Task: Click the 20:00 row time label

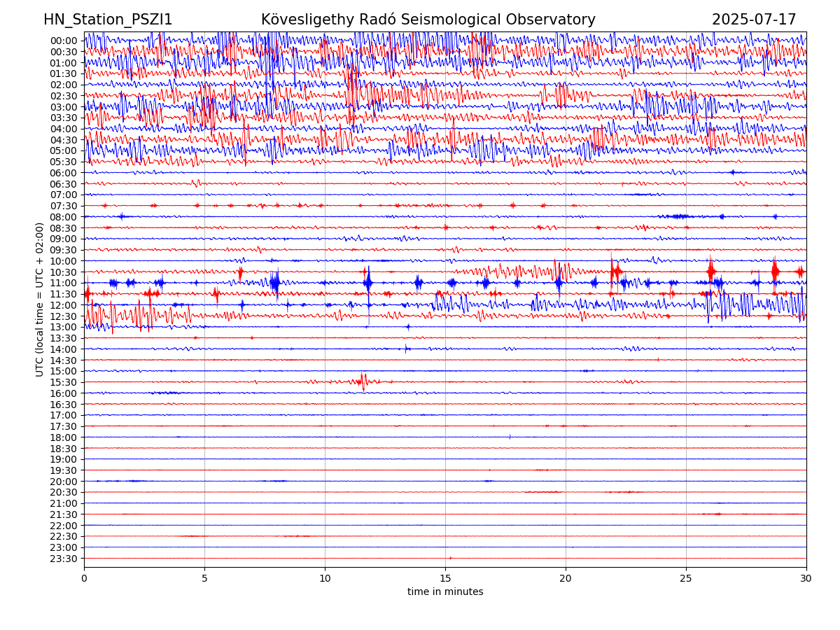Action: tap(64, 482)
